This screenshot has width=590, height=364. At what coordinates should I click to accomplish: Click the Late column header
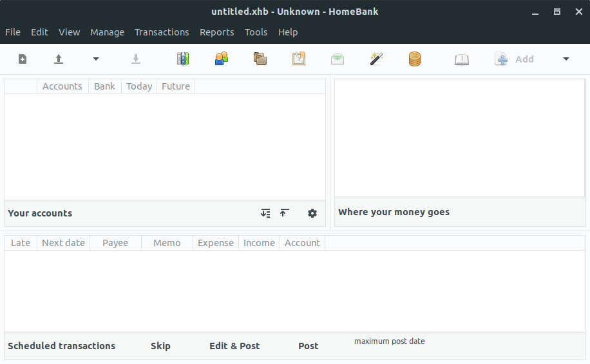pyautogui.click(x=21, y=243)
